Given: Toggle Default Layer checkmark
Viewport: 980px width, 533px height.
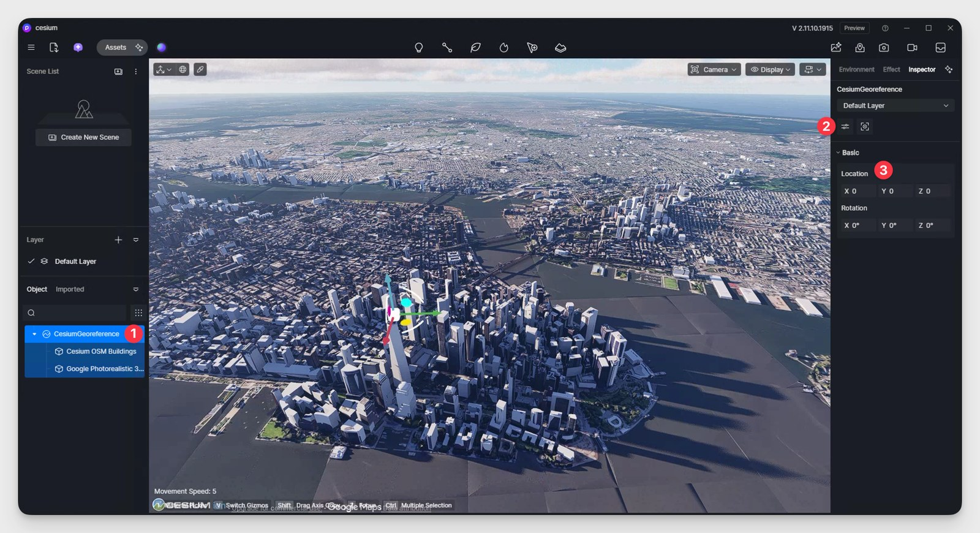Looking at the screenshot, I should tap(31, 261).
